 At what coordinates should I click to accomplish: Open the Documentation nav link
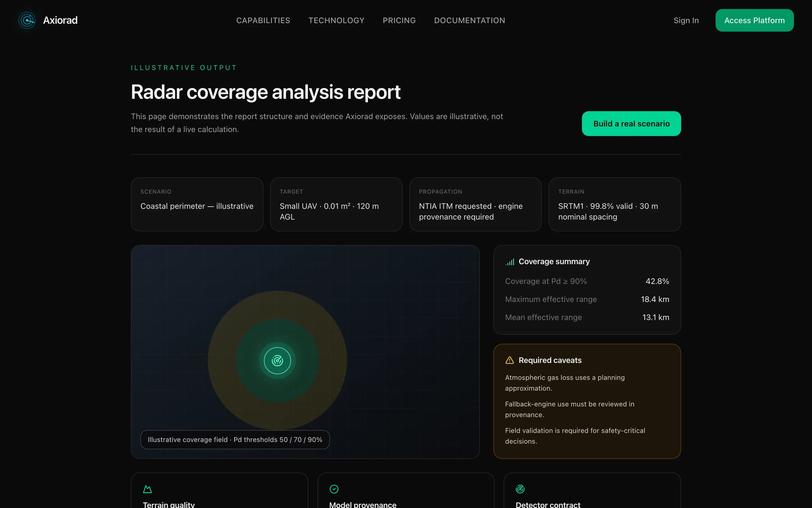click(x=469, y=21)
